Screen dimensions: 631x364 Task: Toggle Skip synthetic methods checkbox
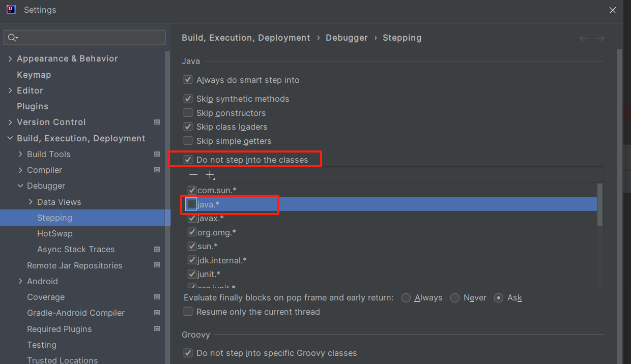188,99
